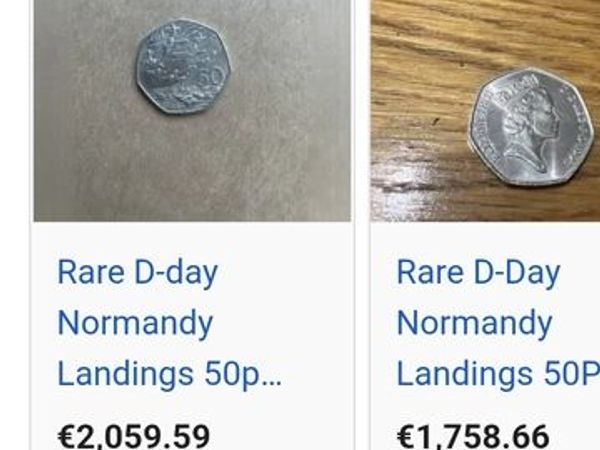Click the second product card's white panel
This screenshot has height=450, width=600.
click(485, 336)
